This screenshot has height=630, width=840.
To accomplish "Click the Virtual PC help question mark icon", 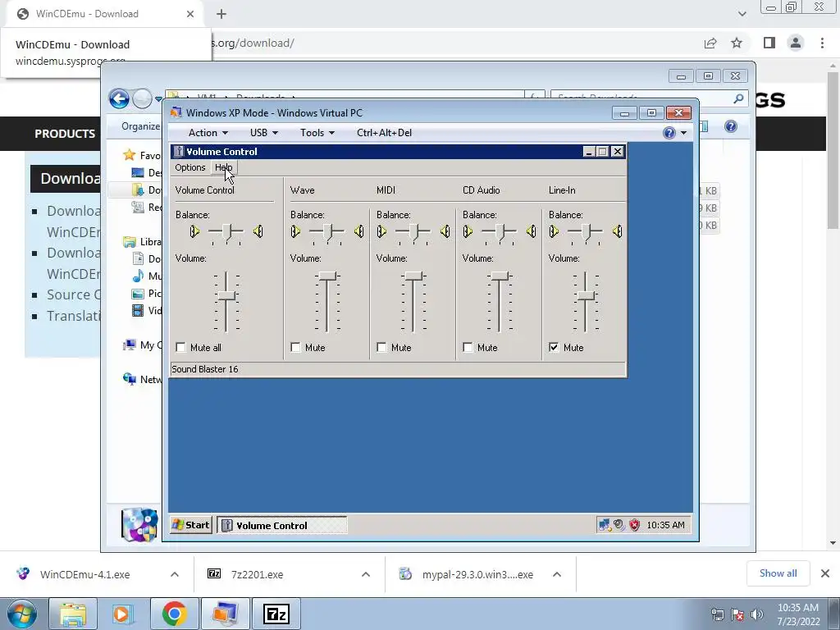I will (669, 133).
